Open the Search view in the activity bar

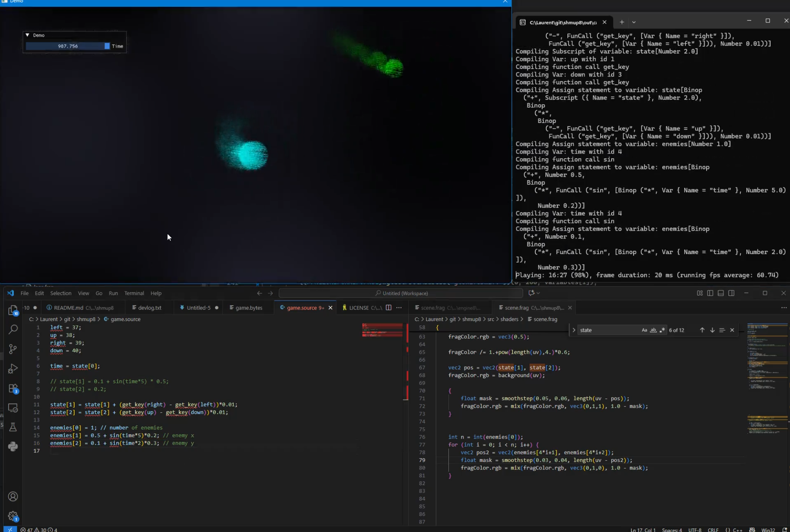coord(13,330)
